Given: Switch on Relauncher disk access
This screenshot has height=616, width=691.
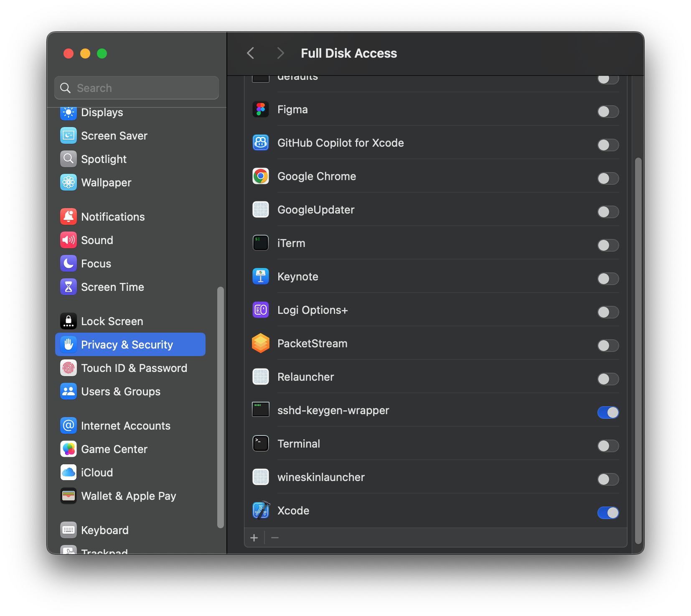Looking at the screenshot, I should pyautogui.click(x=608, y=379).
